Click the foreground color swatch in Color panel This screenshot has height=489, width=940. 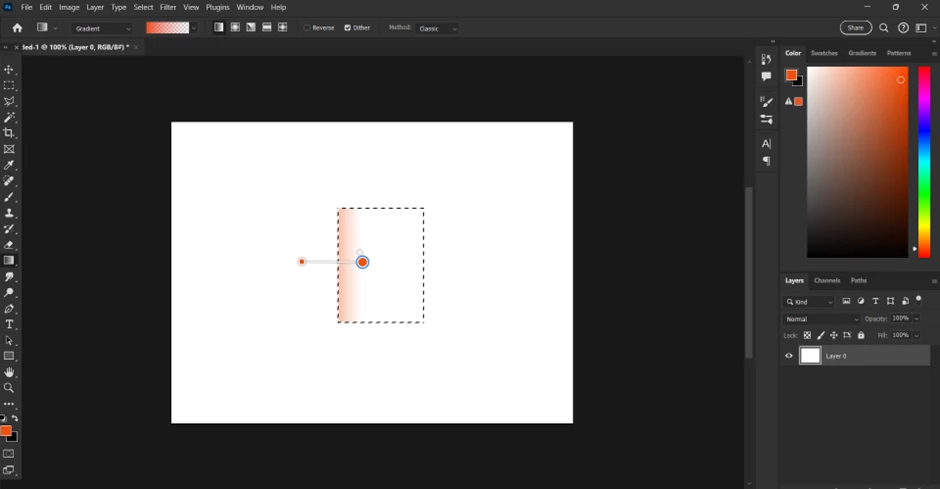coord(791,75)
